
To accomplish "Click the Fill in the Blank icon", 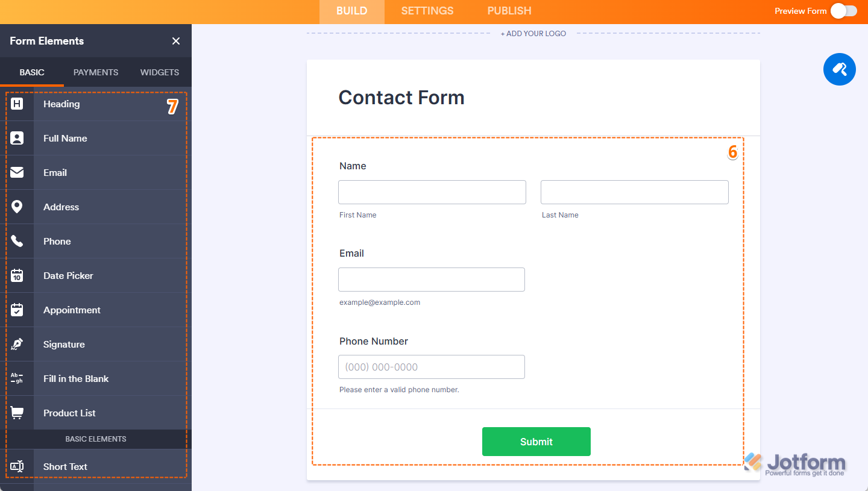I will coord(17,379).
